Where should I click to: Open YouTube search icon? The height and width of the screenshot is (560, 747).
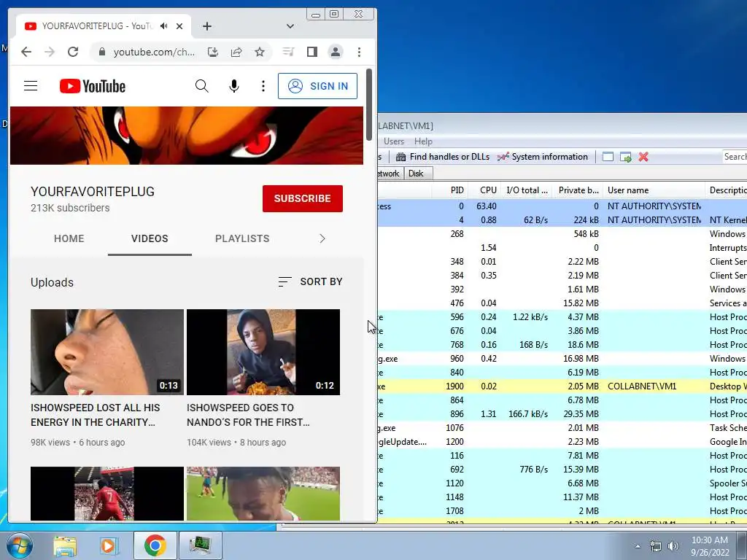point(201,86)
